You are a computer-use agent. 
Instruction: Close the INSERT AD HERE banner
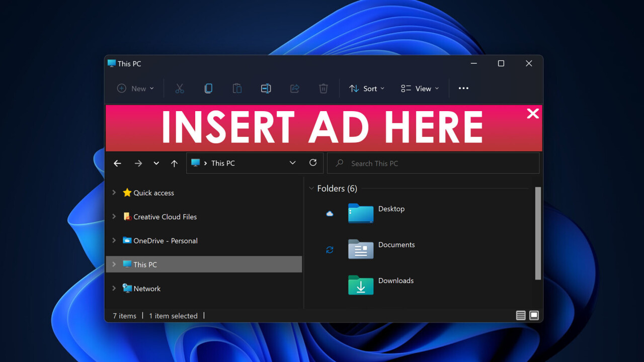tap(533, 114)
